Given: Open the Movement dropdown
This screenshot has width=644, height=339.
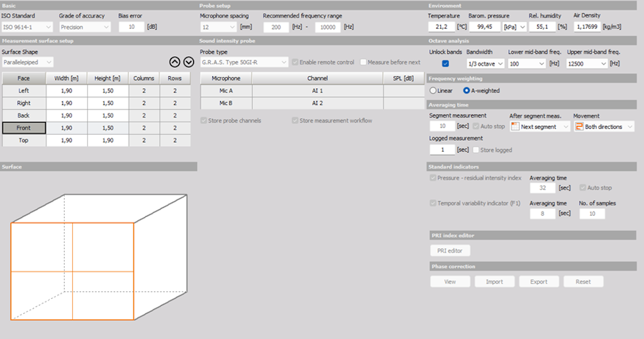Looking at the screenshot, I should coord(604,126).
